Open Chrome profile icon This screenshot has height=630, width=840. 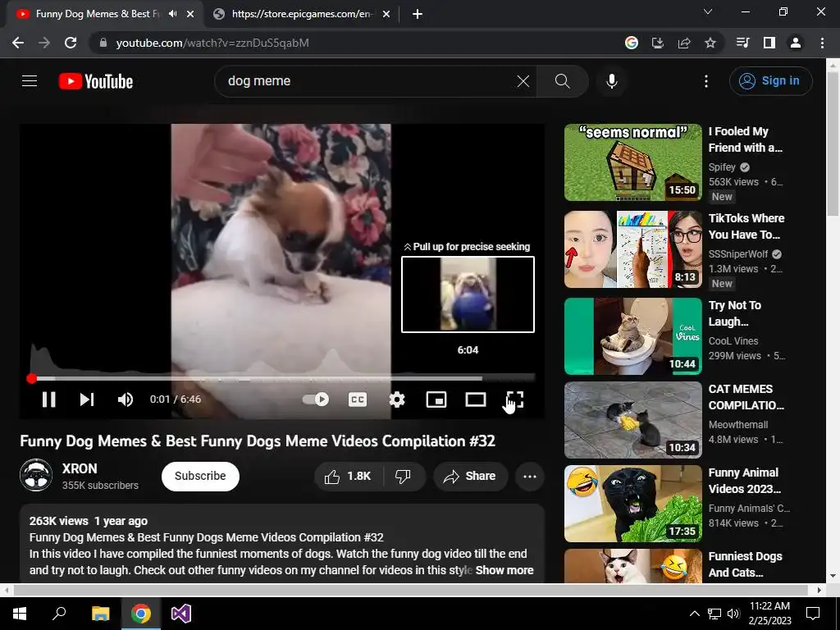pyautogui.click(x=796, y=43)
